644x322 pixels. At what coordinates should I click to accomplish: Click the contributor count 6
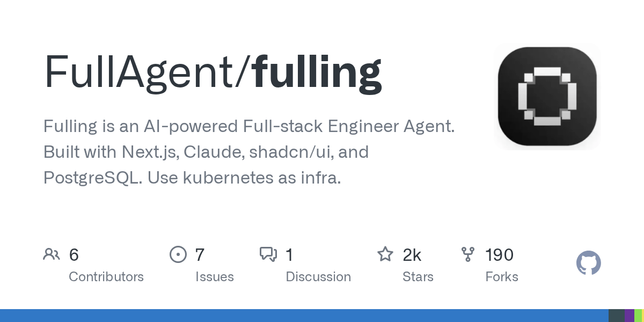click(74, 255)
